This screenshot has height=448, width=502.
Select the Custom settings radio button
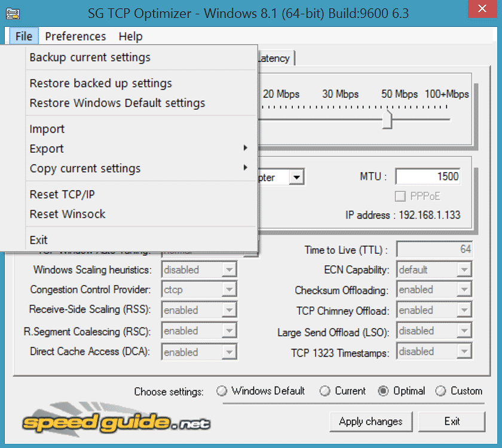tap(440, 391)
